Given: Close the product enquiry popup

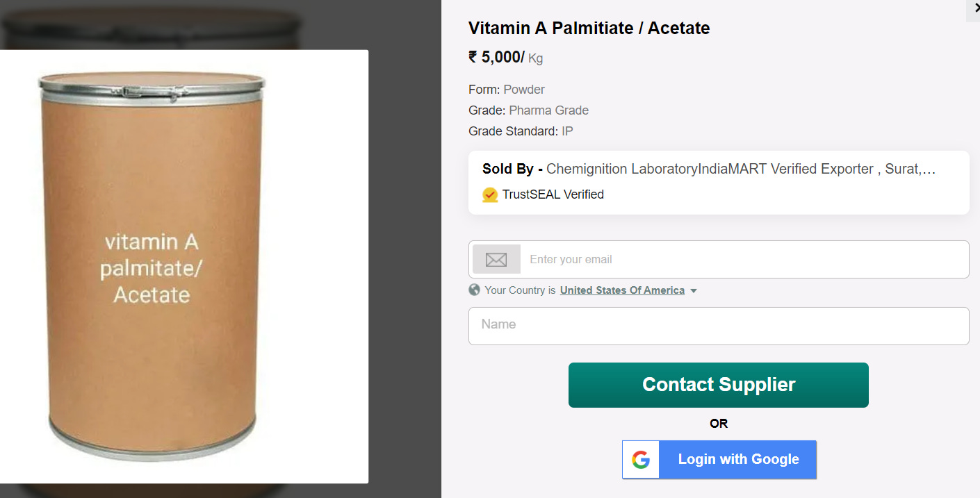Looking at the screenshot, I should tap(974, 8).
